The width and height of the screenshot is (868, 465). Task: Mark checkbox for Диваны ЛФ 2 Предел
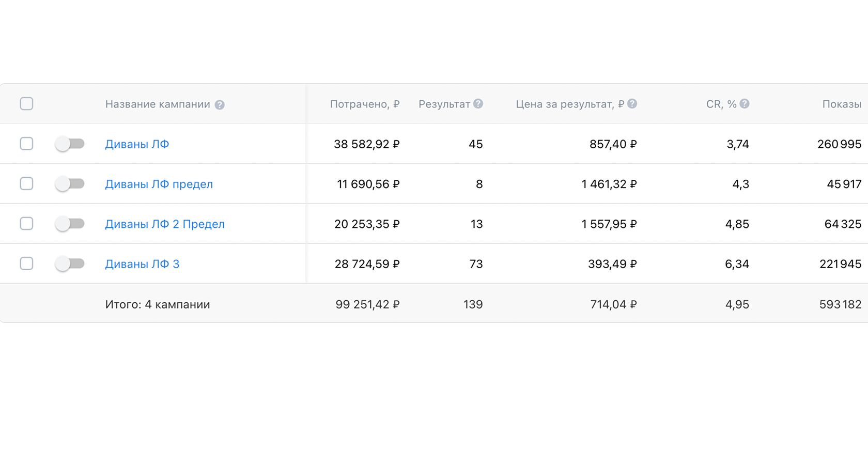pos(26,224)
